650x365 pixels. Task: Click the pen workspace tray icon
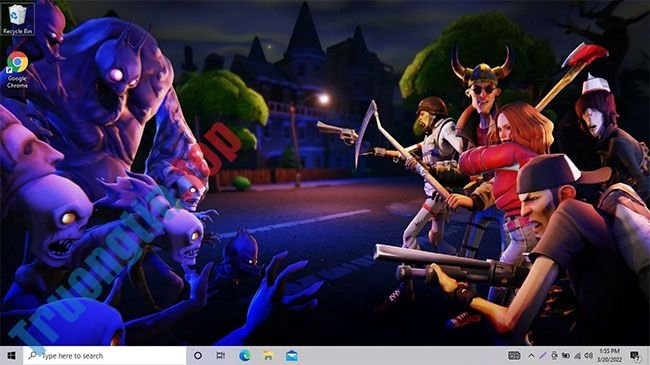(543, 355)
